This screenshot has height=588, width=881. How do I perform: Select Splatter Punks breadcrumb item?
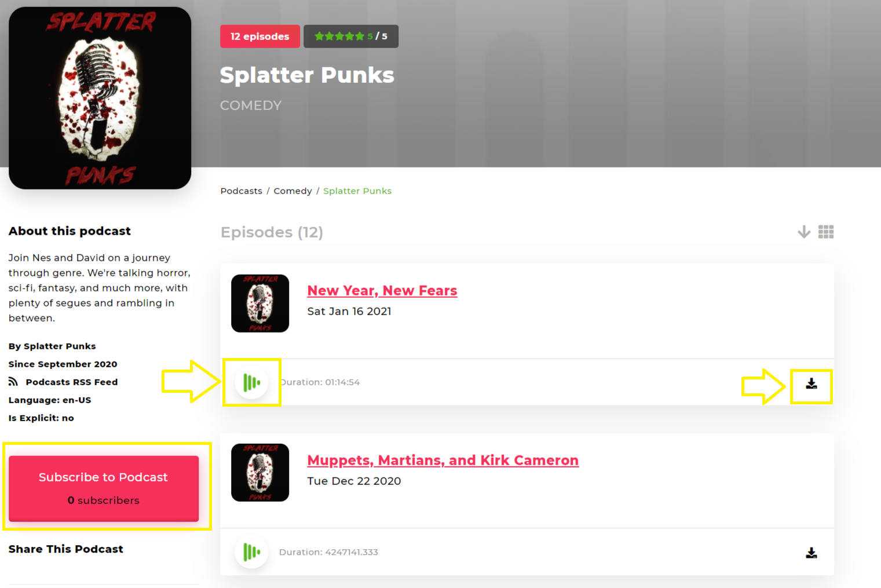[357, 191]
